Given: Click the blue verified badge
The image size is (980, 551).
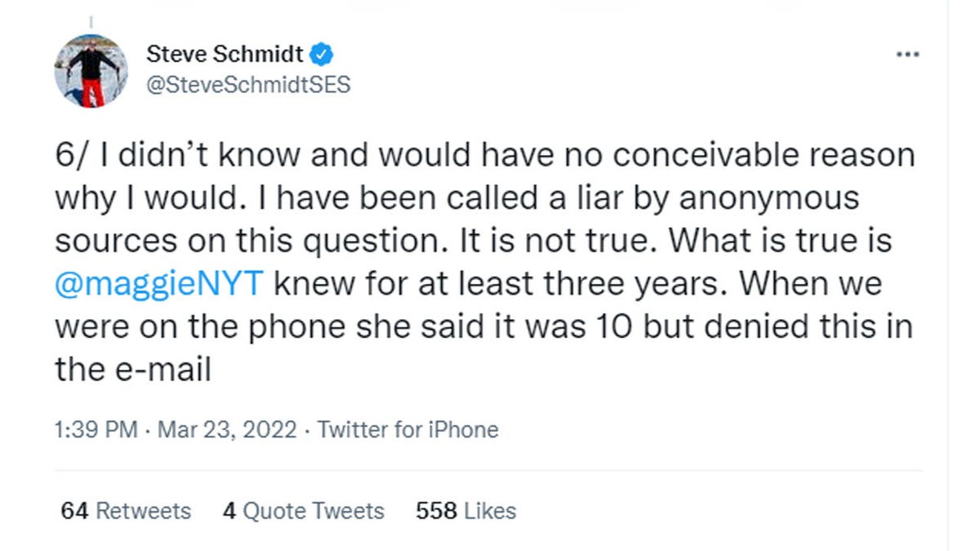Looking at the screenshot, I should click(x=324, y=55).
